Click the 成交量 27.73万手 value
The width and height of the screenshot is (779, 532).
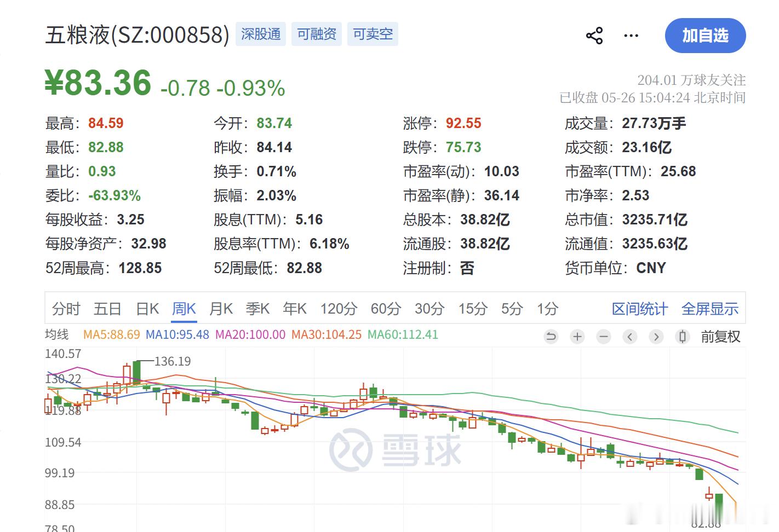pyautogui.click(x=654, y=123)
